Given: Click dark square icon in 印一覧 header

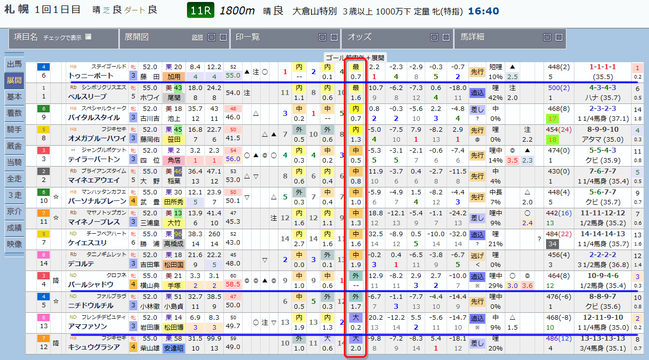Looking at the screenshot, I should click(322, 37).
